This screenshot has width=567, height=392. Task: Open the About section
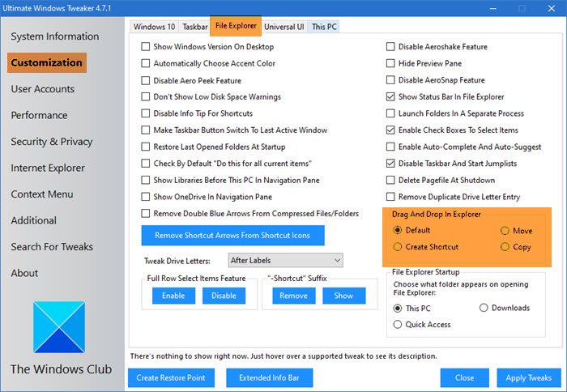point(24,274)
